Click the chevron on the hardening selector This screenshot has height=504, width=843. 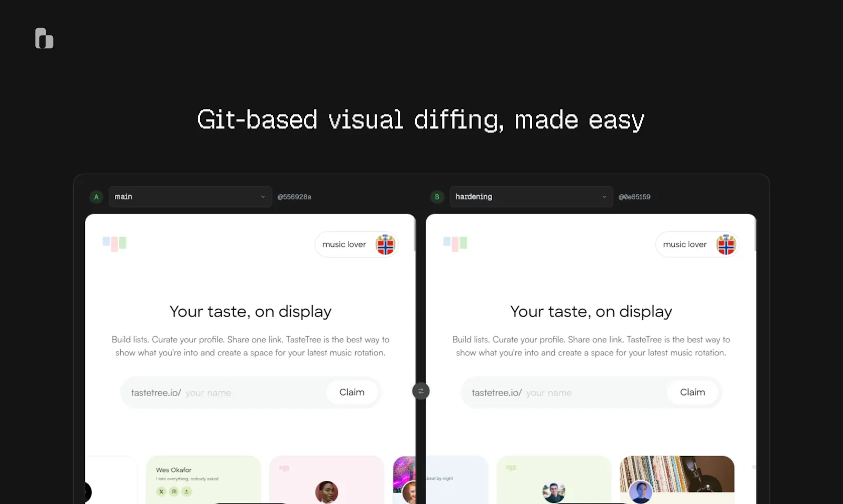[604, 197]
